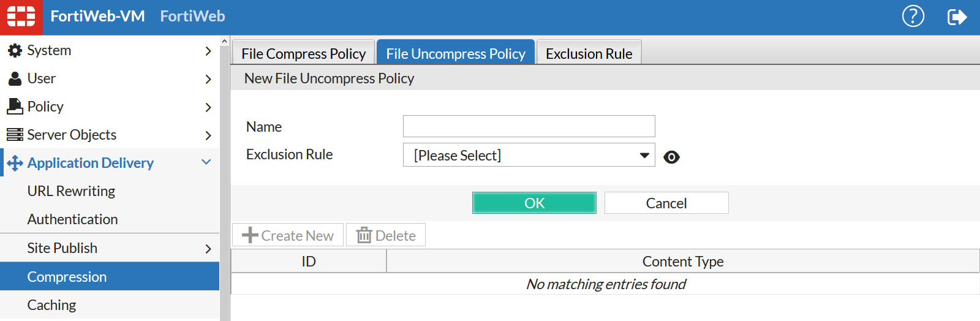Switch to the File Compress Policy tab
This screenshot has width=980, height=321.
[x=303, y=54]
